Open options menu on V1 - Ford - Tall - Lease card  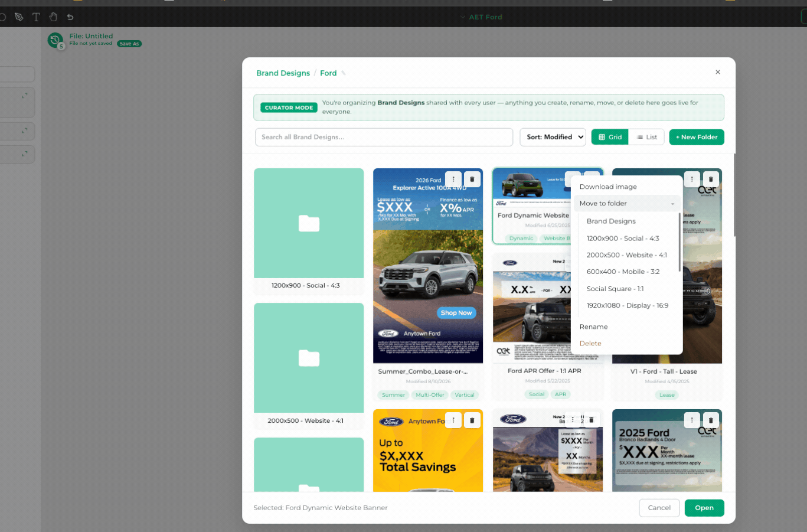[x=692, y=179]
